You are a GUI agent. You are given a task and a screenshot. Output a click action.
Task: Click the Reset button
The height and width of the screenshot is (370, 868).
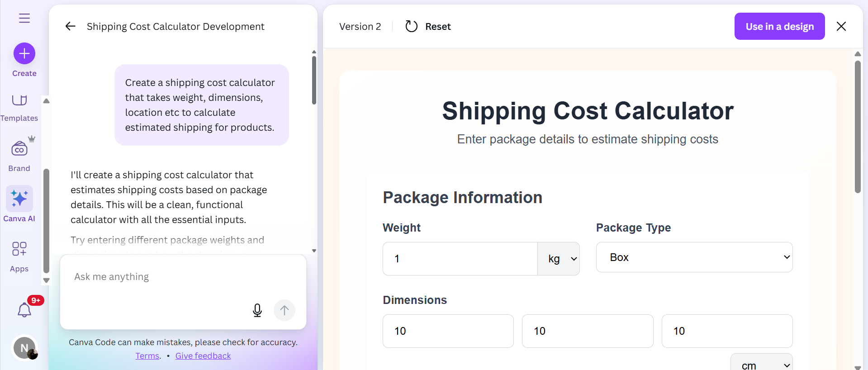pos(428,27)
